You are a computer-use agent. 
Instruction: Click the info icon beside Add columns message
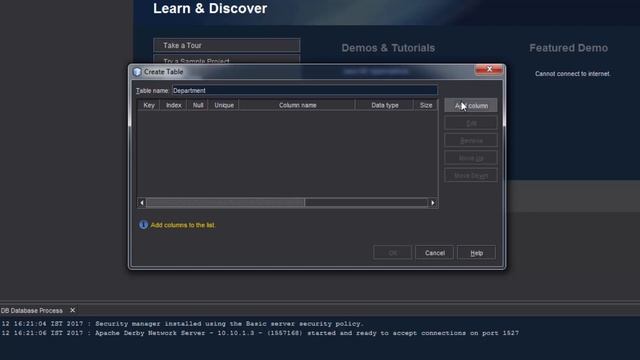143,225
